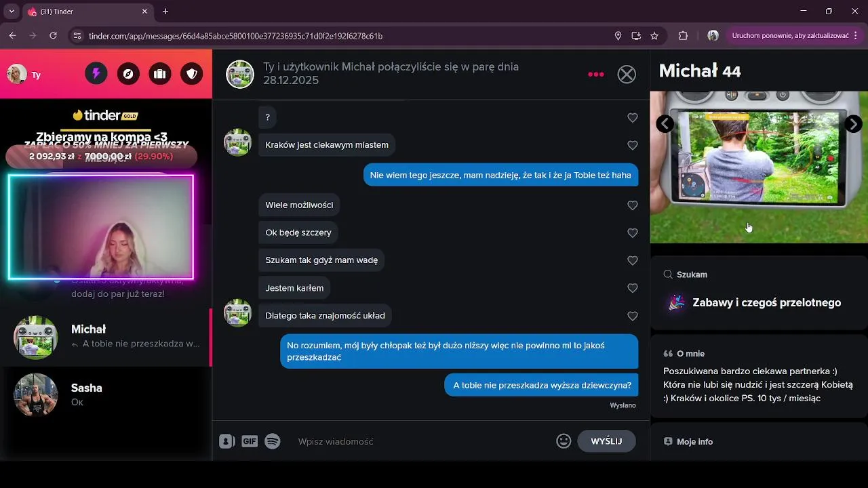Show previous profile photo arrow
The height and width of the screenshot is (488, 868).
click(x=665, y=123)
